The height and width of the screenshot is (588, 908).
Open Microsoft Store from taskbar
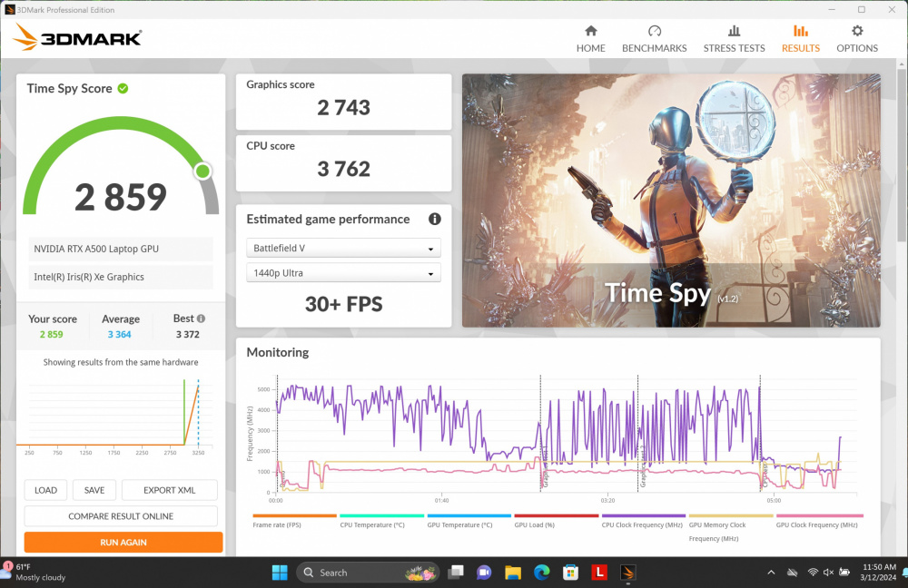coord(570,573)
